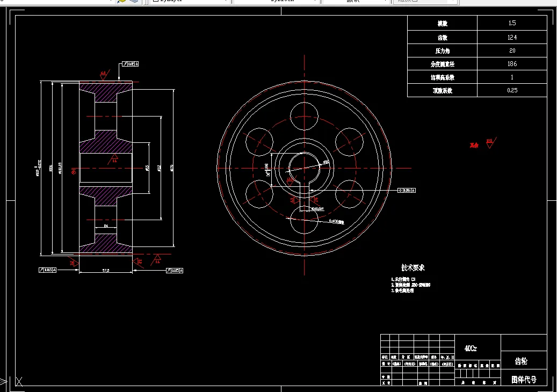This screenshot has height=392, width=557.
Task: Click the 齿顶高系数 label cell
Action: click(442, 77)
